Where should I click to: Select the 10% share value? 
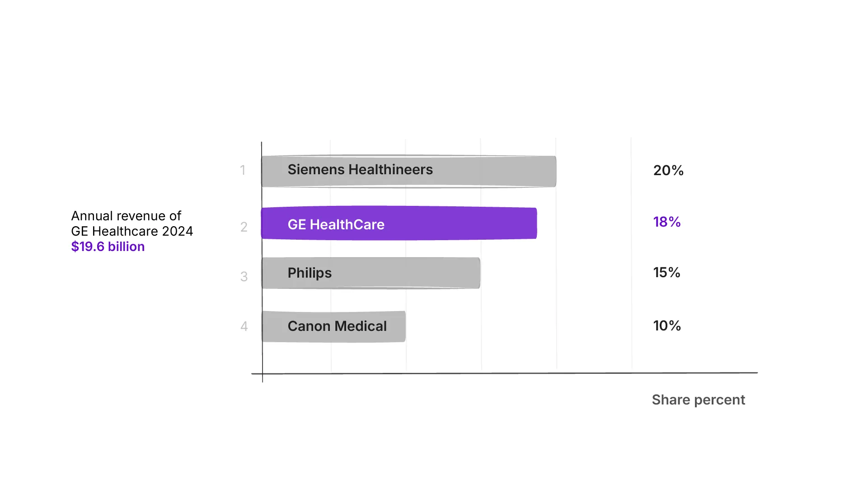point(666,326)
